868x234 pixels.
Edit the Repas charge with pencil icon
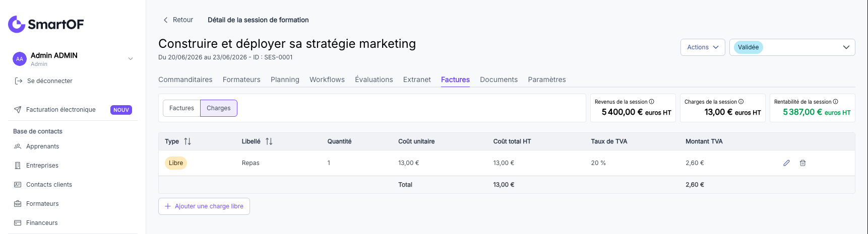point(786,163)
